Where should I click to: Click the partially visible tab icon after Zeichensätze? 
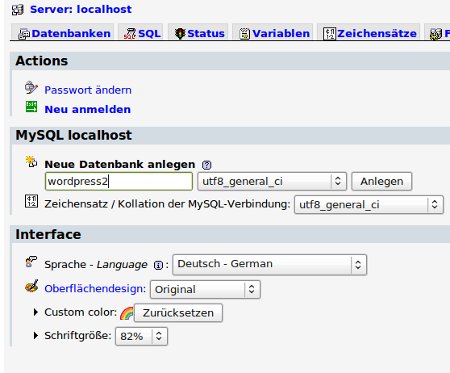436,34
